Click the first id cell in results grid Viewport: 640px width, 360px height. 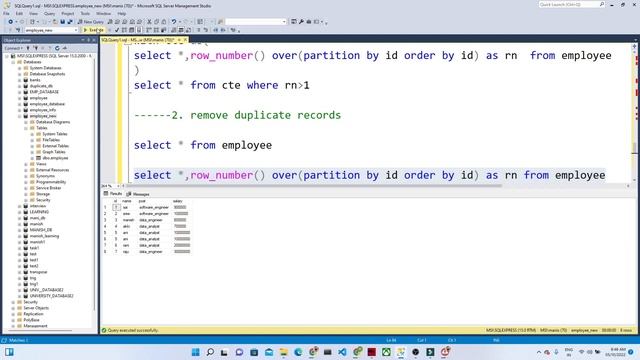click(116, 207)
